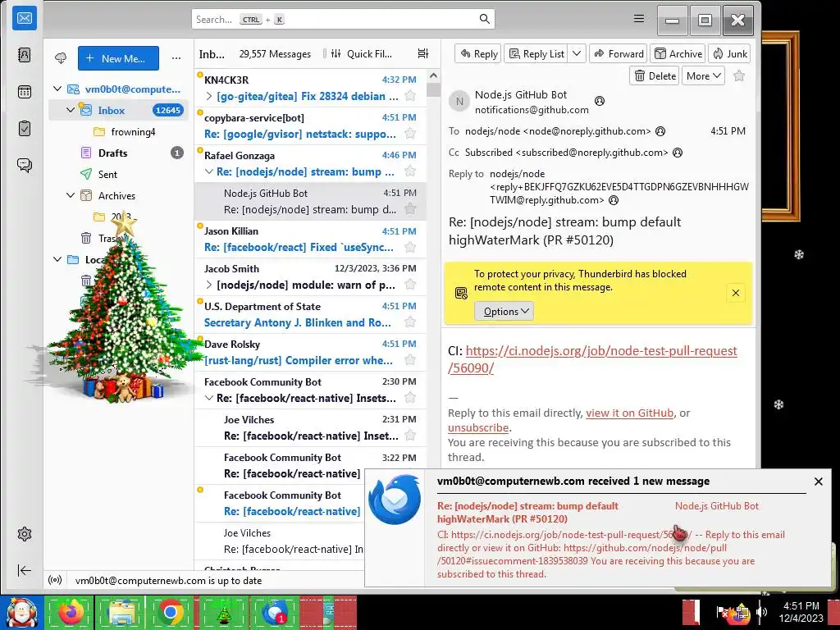Open the Address Book space

pyautogui.click(x=25, y=55)
